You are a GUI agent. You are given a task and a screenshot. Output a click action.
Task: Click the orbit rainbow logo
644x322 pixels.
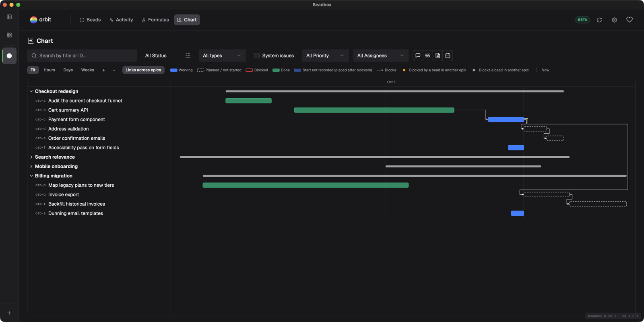33,20
